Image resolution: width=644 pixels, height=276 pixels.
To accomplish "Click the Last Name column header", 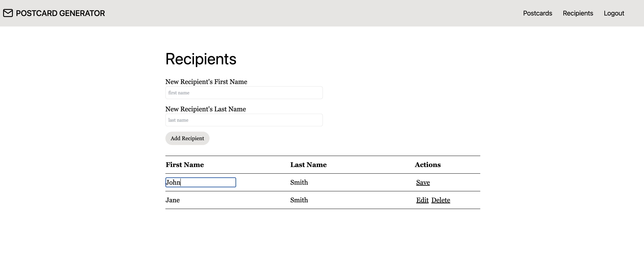I will tap(308, 165).
